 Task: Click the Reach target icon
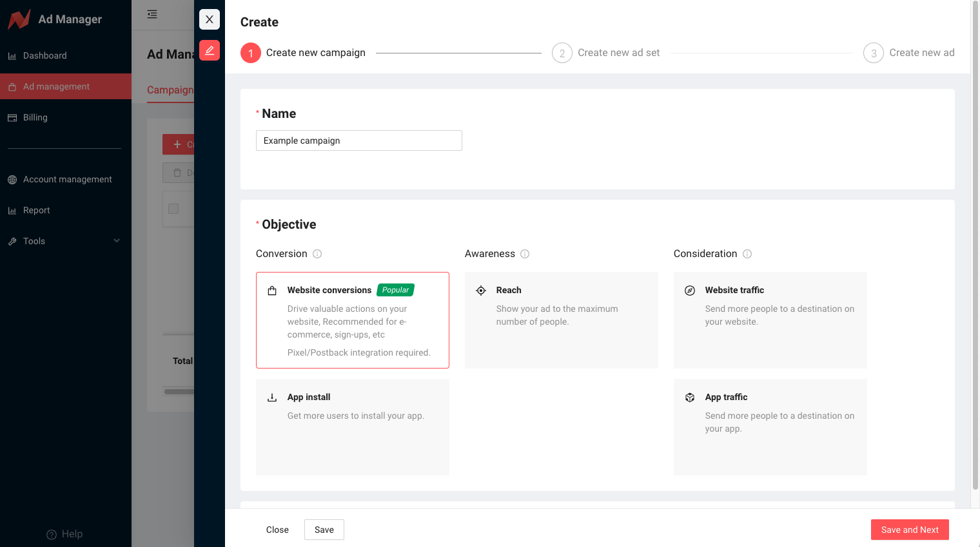coord(481,291)
